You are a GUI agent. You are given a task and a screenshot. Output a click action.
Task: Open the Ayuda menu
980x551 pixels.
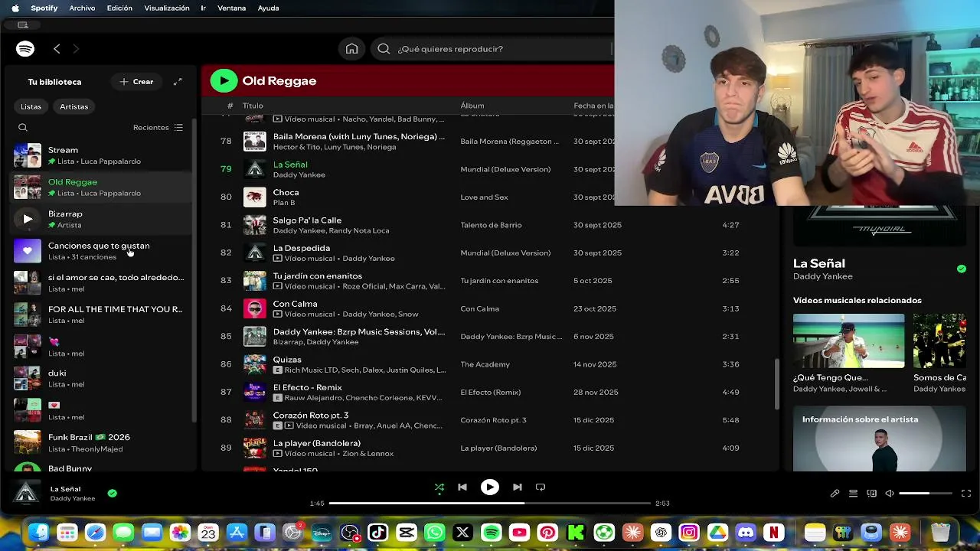tap(268, 8)
